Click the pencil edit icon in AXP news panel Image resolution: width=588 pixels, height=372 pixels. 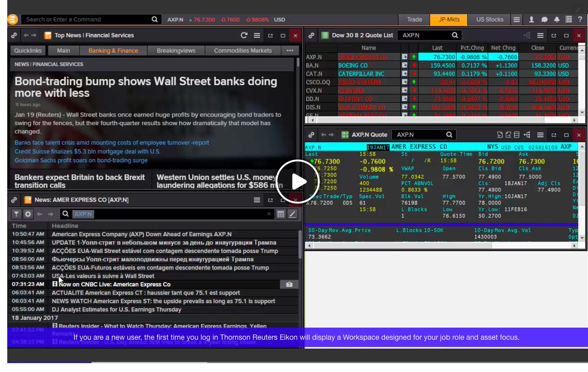pyautogui.click(x=292, y=214)
